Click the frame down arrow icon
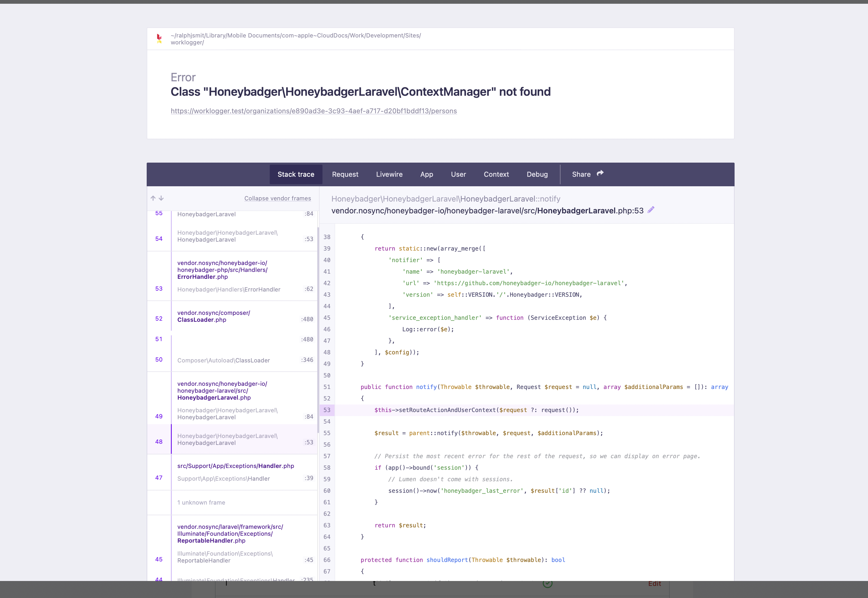Image resolution: width=868 pixels, height=598 pixels. [x=161, y=198]
